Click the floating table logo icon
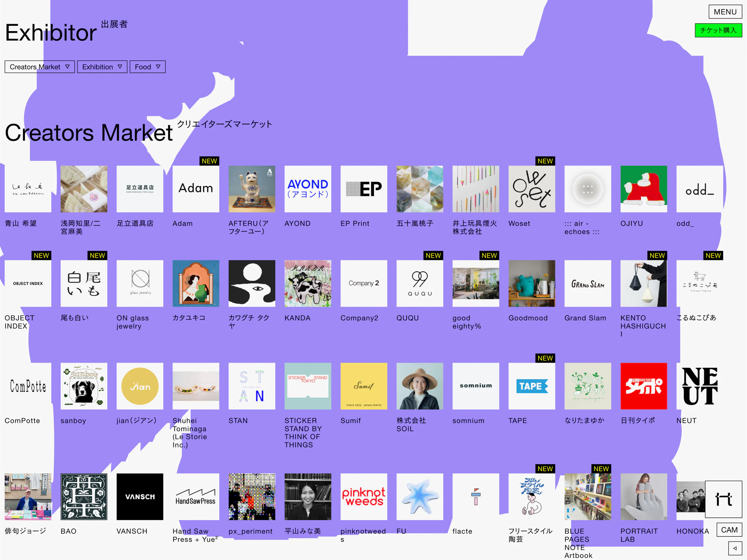Screen dimensions: 747x560 click(x=723, y=499)
